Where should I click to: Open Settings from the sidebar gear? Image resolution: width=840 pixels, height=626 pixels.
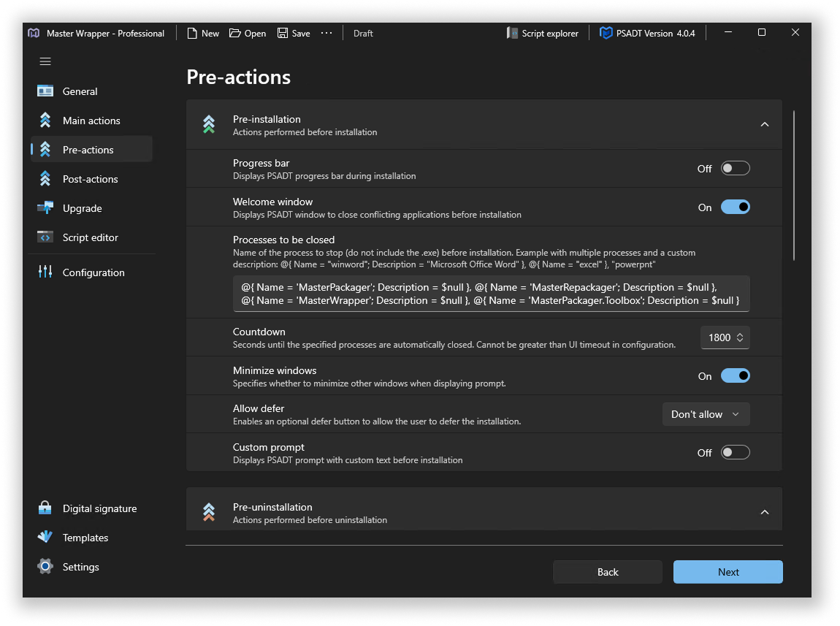pyautogui.click(x=45, y=567)
